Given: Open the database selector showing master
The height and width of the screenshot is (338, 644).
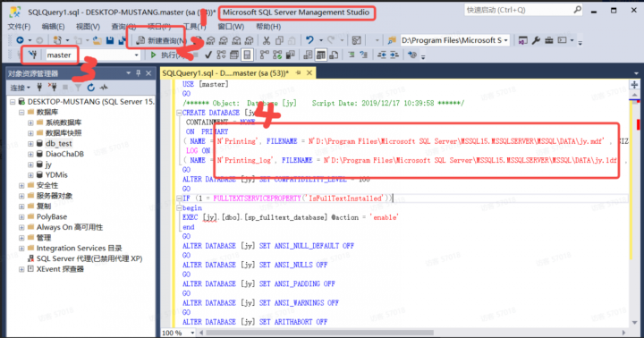Looking at the screenshot, I should pyautogui.click(x=92, y=55).
